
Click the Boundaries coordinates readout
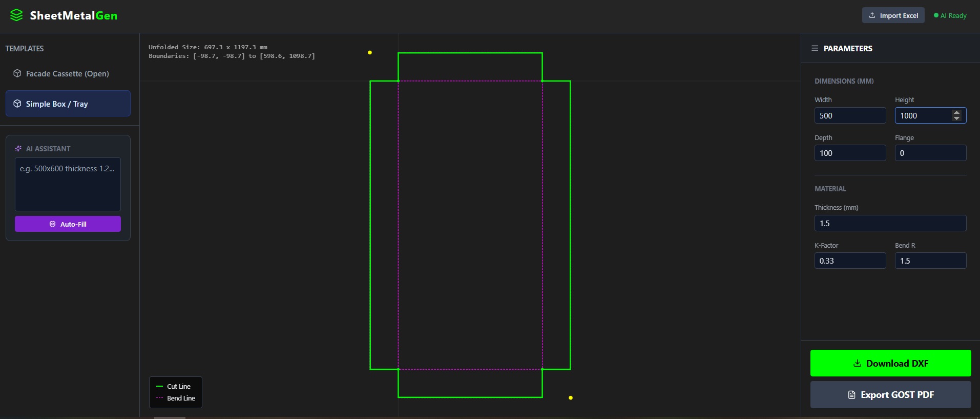point(232,56)
